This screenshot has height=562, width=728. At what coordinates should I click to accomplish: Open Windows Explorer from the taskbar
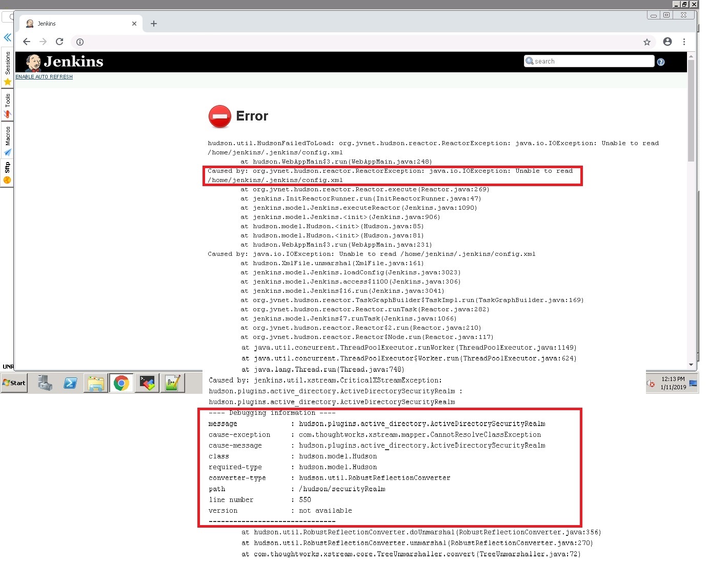click(x=96, y=383)
